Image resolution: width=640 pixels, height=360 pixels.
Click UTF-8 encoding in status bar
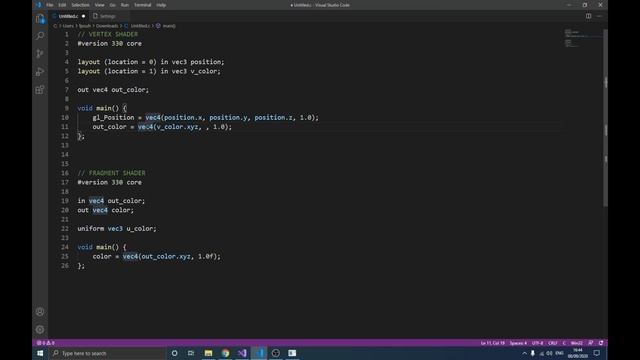coord(537,343)
